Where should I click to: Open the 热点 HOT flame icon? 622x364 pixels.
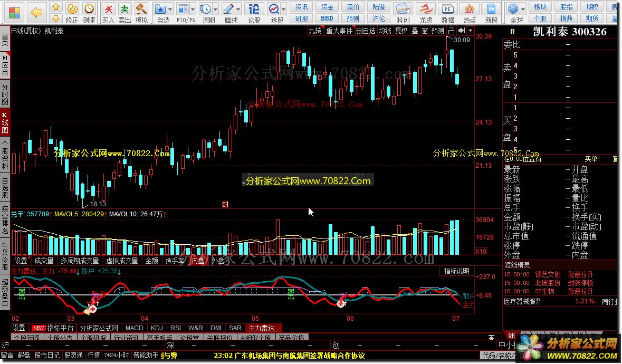point(470,9)
